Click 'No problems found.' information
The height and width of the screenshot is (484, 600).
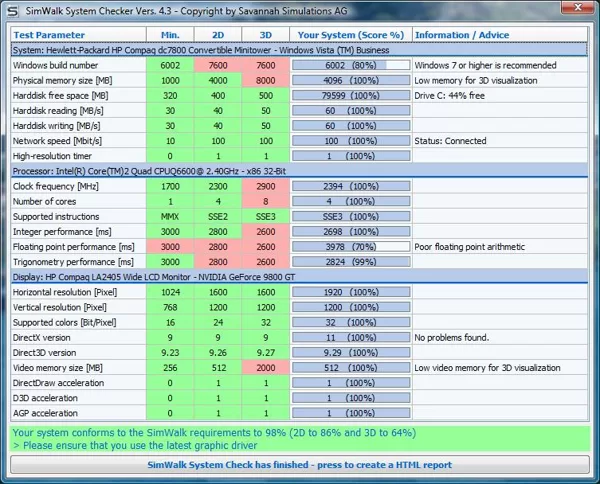(452, 338)
